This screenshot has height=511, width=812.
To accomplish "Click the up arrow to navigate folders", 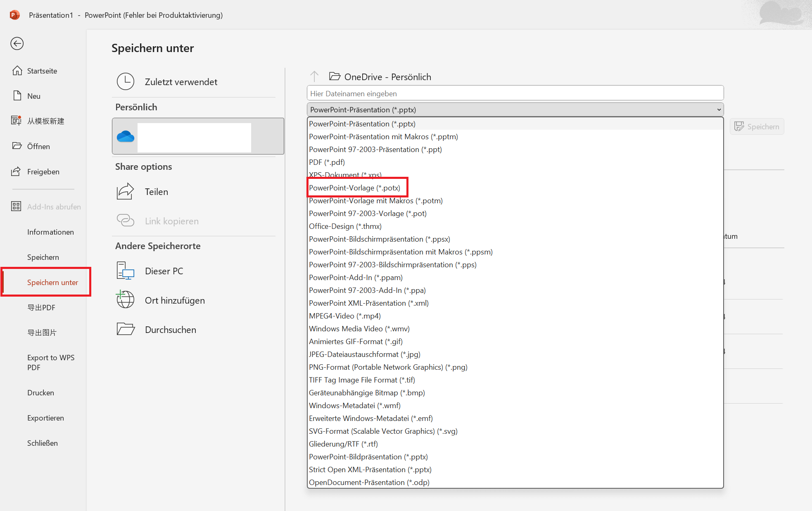I will [314, 76].
